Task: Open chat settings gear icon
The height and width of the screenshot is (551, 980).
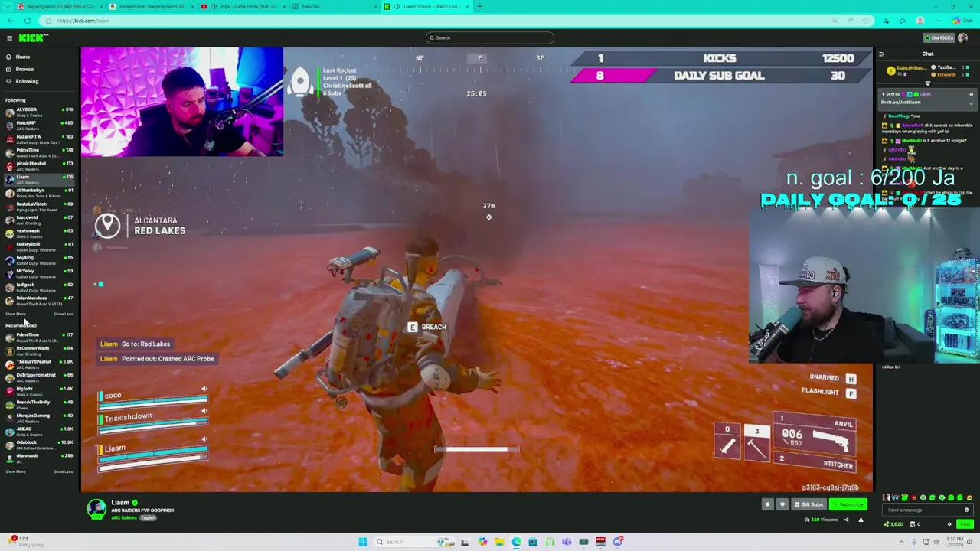Action: click(949, 524)
